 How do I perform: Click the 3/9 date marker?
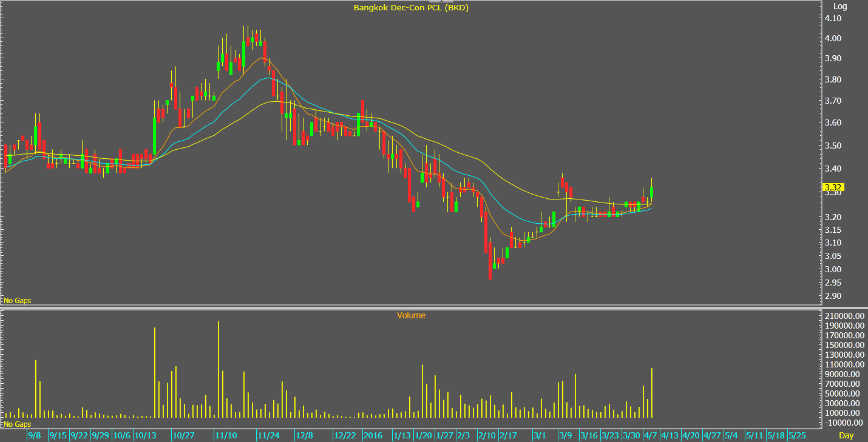click(566, 435)
